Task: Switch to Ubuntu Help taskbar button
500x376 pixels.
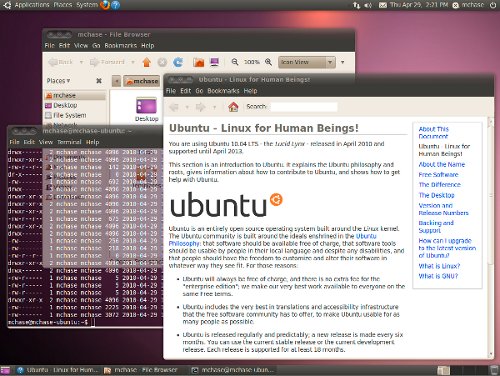Action: (x=58, y=370)
